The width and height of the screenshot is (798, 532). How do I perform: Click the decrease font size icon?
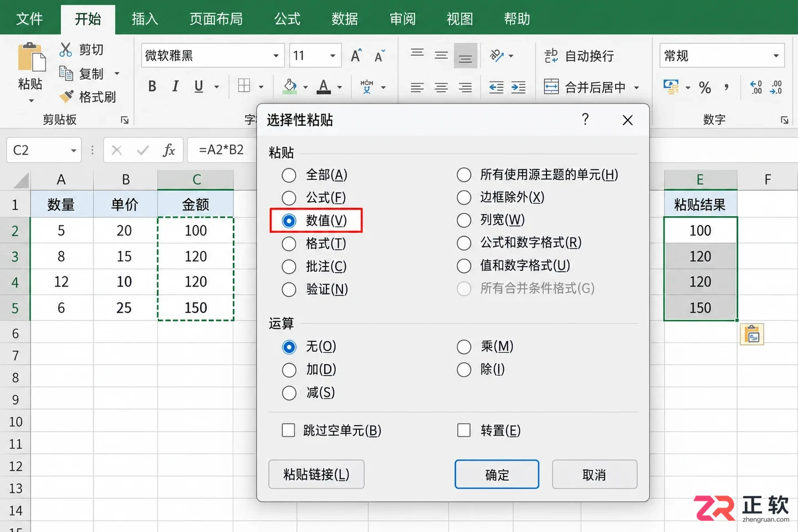[380, 56]
